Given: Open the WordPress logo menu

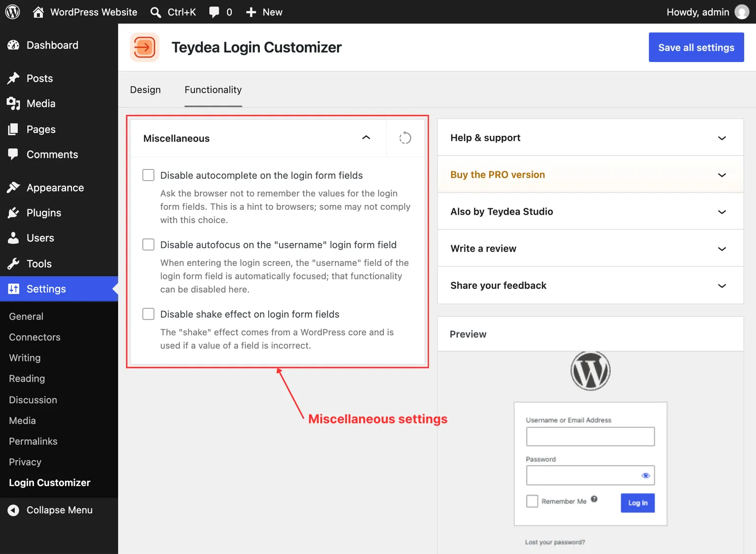Looking at the screenshot, I should 12,12.
